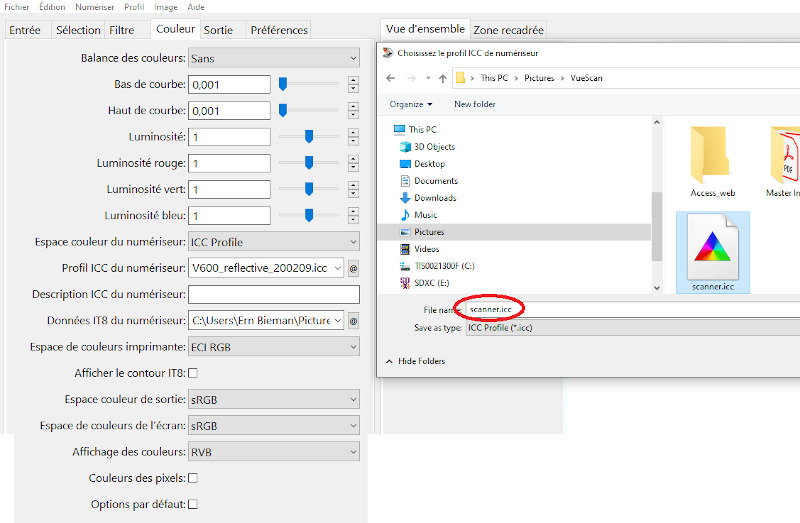The height and width of the screenshot is (523, 800).
Task: Check the Options par défaut box
Action: 193,504
